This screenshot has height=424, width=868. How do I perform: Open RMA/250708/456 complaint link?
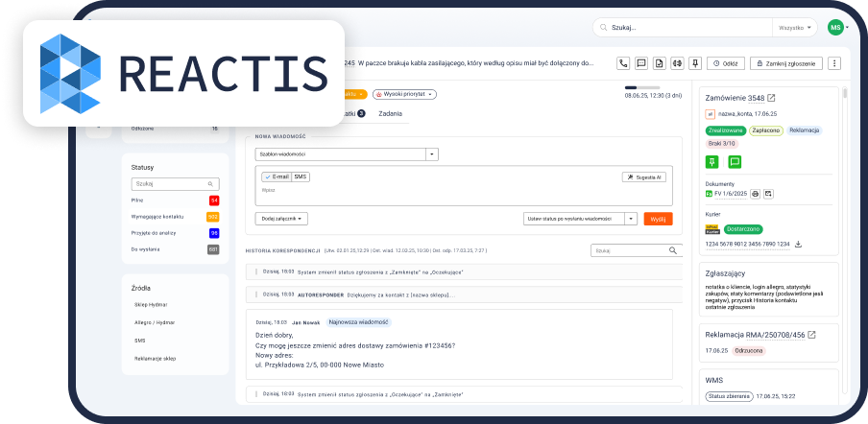point(775,335)
